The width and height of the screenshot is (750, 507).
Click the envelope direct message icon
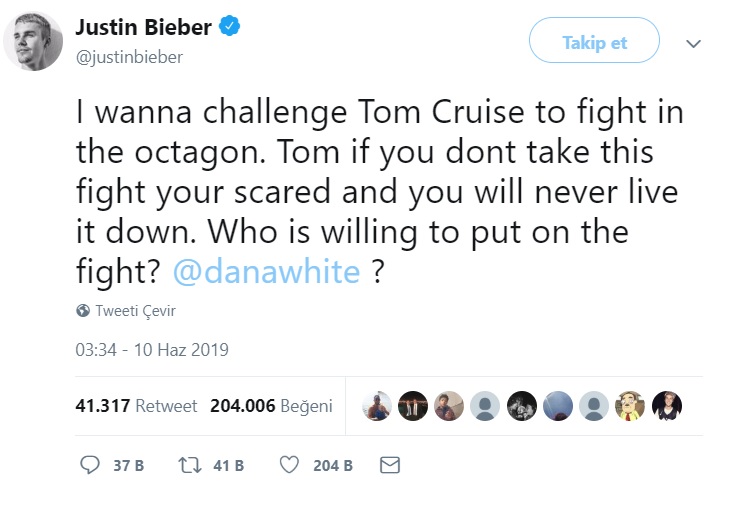pos(391,465)
